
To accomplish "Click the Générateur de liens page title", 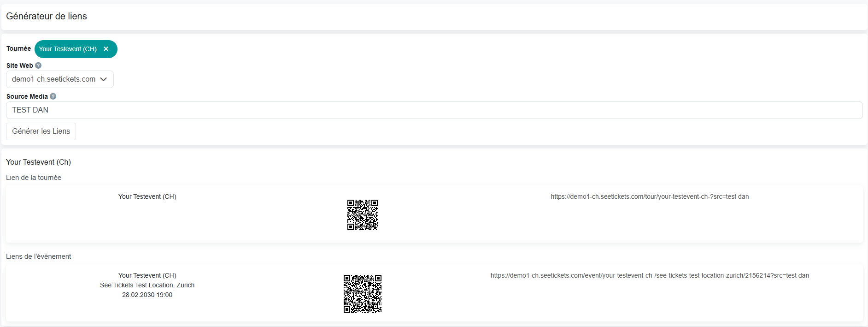I will 47,16.
